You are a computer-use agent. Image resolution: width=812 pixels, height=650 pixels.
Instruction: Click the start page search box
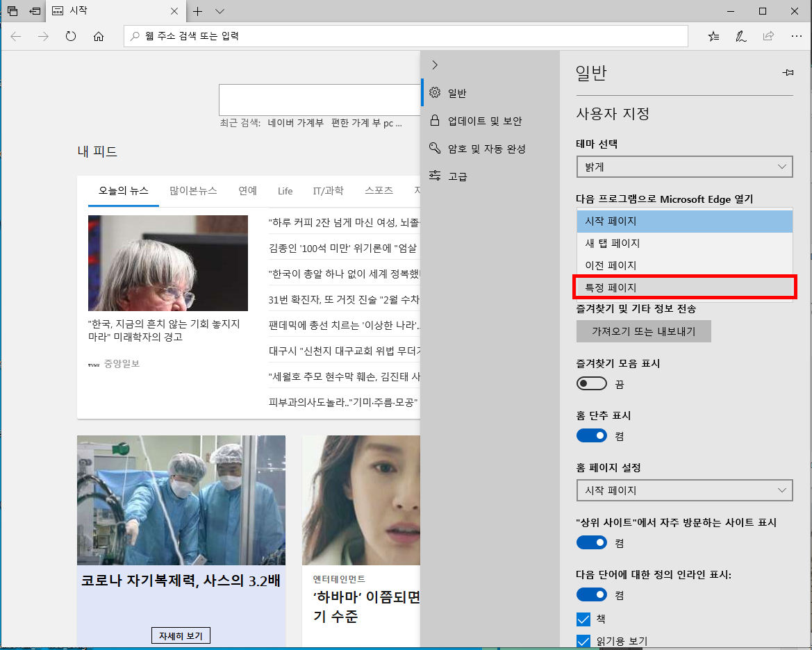coord(319,100)
